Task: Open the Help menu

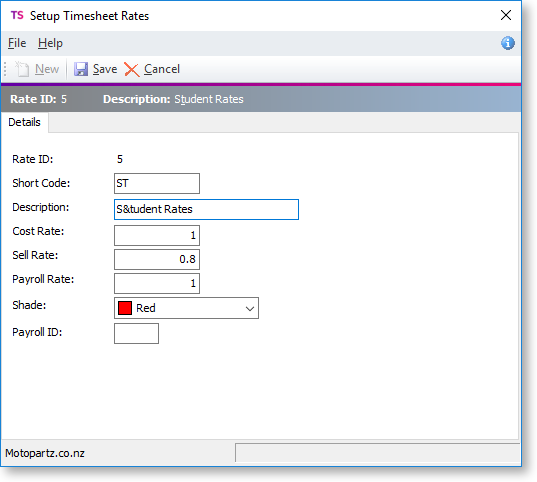Action: 50,43
